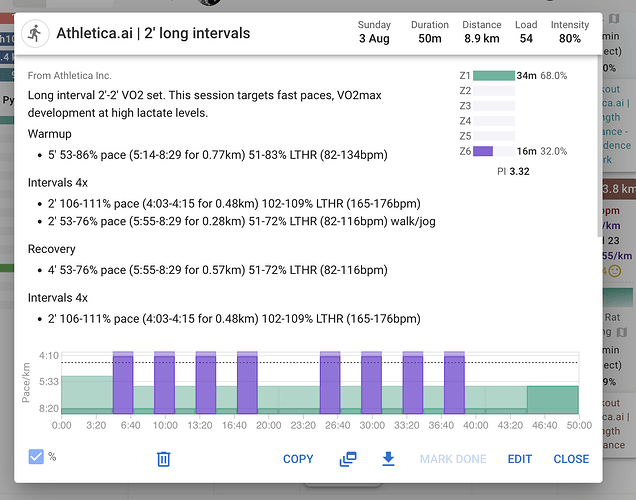Screen dimensions: 636x500
Task: Click the Duration value 50m
Action: 430,39
